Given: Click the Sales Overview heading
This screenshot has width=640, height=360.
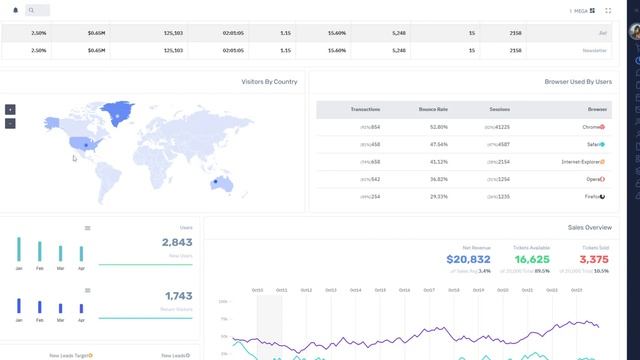Looking at the screenshot, I should pyautogui.click(x=590, y=227).
